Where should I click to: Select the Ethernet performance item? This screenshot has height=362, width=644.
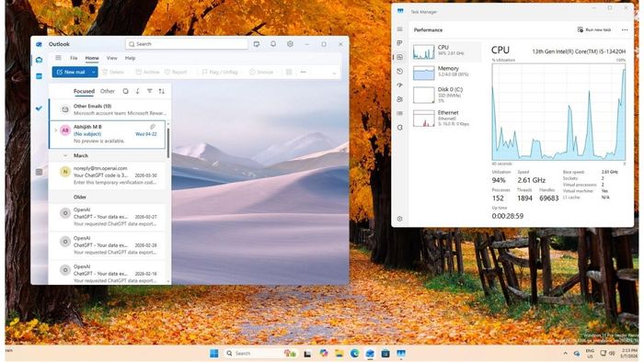pos(446,118)
